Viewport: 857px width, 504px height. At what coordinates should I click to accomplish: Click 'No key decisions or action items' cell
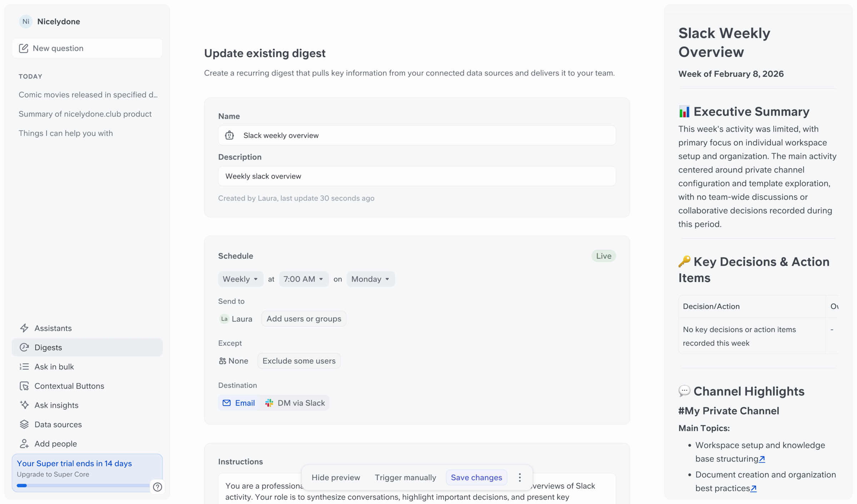point(752,336)
